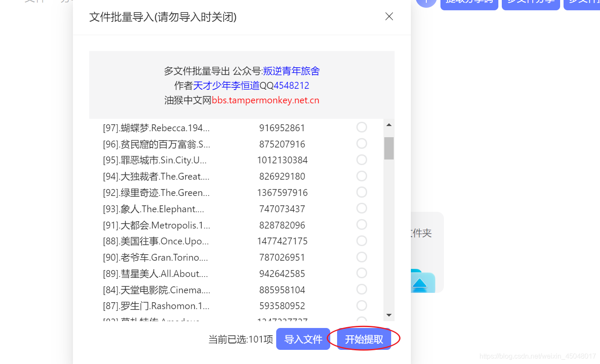This screenshot has height=364, width=600.
Task: Click the file list scrollbar thumb
Action: [389, 148]
